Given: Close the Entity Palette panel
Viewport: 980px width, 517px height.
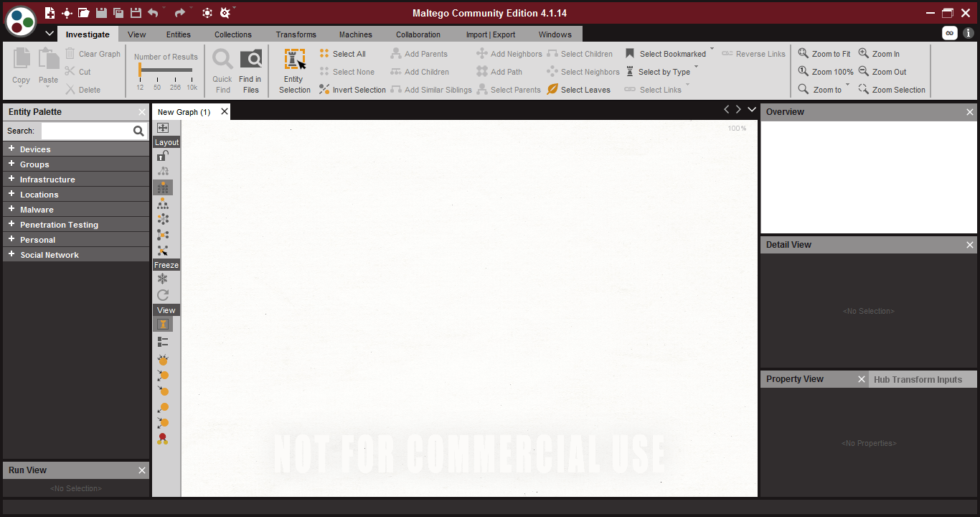Looking at the screenshot, I should click(142, 112).
